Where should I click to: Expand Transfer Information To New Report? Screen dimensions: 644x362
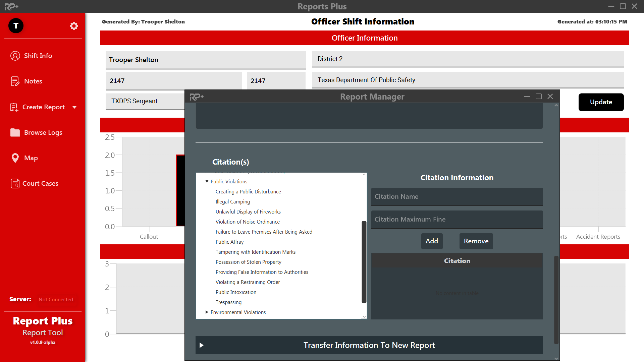pos(202,345)
